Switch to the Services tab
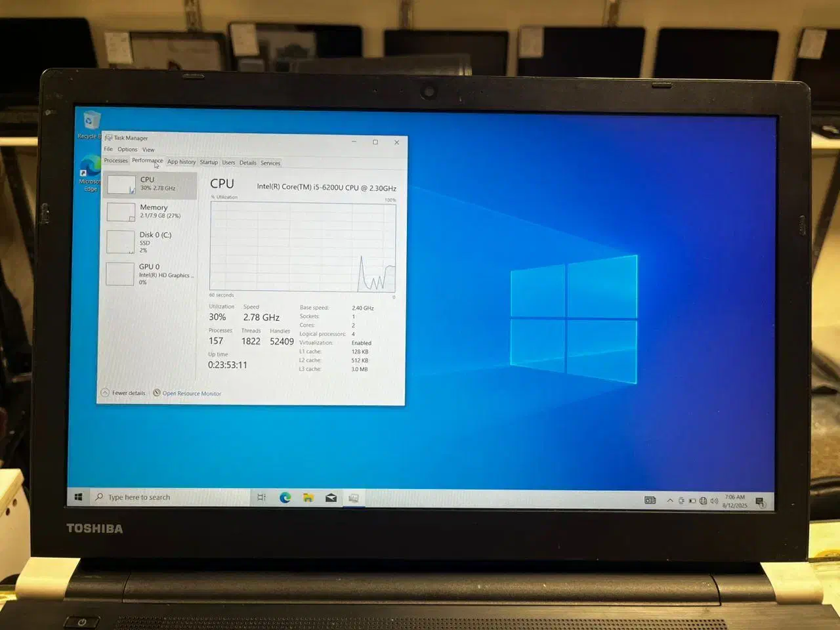Image resolution: width=840 pixels, height=630 pixels. tap(270, 163)
